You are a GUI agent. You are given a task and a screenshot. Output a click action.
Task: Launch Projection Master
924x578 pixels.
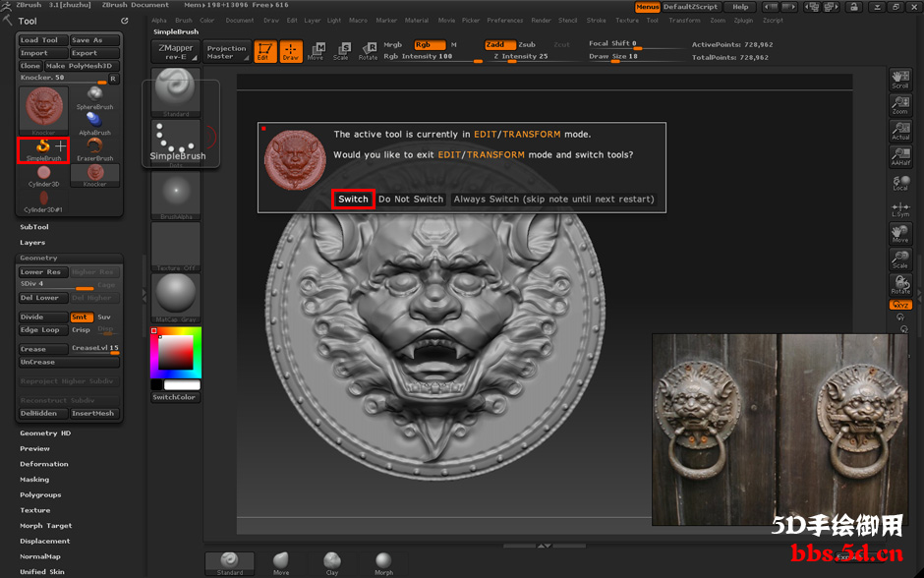pyautogui.click(x=226, y=52)
